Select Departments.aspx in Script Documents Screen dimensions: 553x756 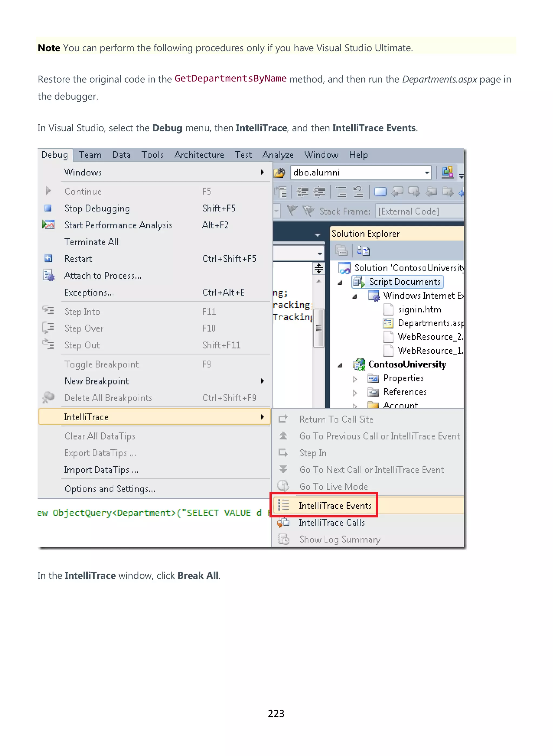[424, 323]
